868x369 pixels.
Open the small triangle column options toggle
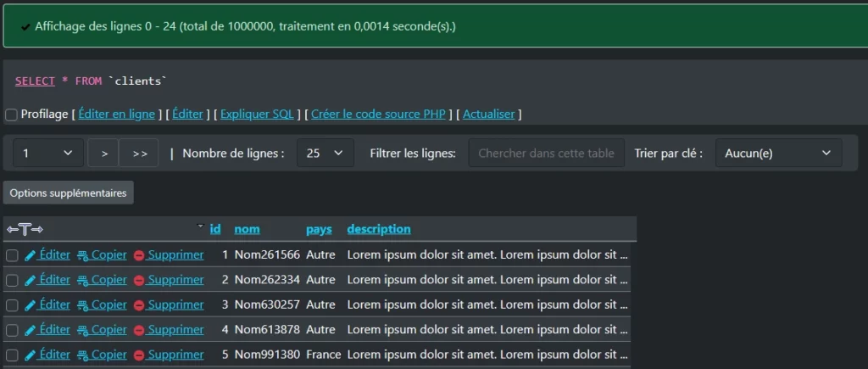pos(200,226)
